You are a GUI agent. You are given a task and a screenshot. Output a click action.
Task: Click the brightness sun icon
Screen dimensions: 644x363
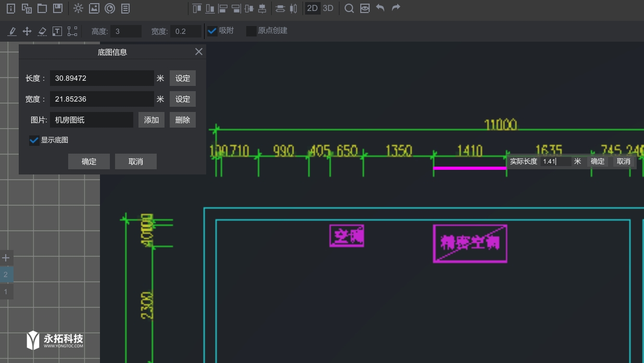click(x=78, y=8)
